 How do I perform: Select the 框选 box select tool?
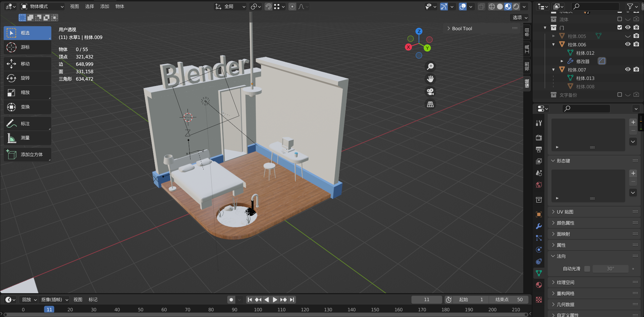(28, 33)
